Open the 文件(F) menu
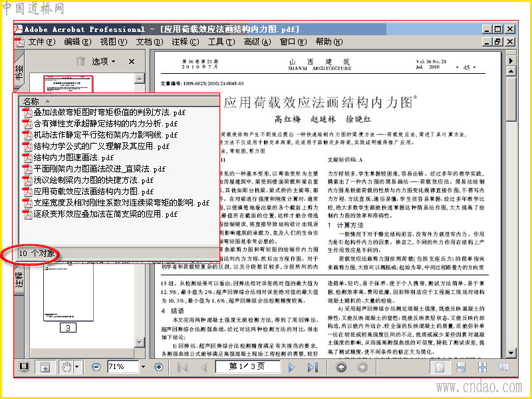532x399 pixels. [41, 42]
